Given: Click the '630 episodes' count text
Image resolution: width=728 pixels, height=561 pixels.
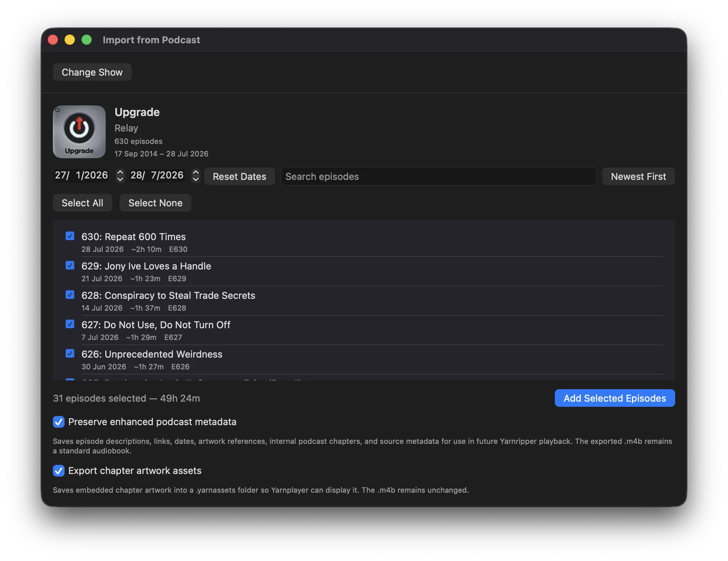Looking at the screenshot, I should click(x=138, y=141).
